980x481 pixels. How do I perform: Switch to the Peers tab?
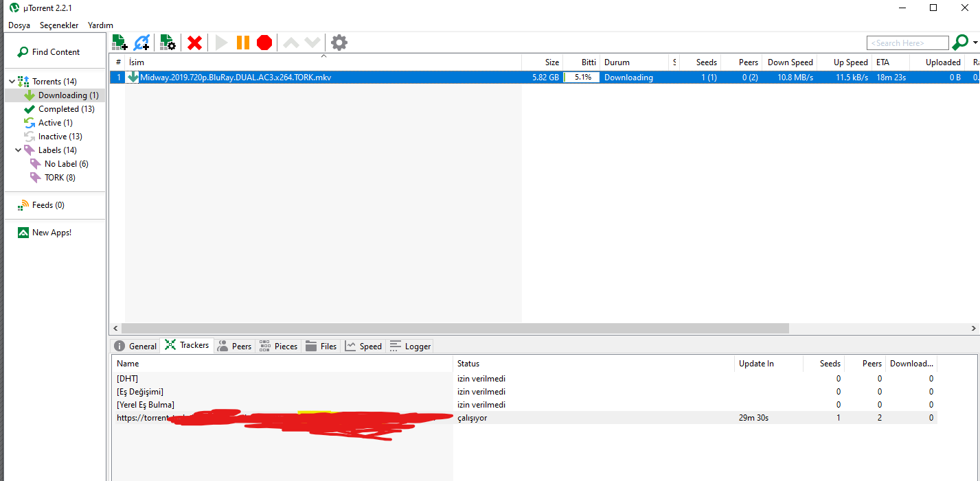(234, 347)
